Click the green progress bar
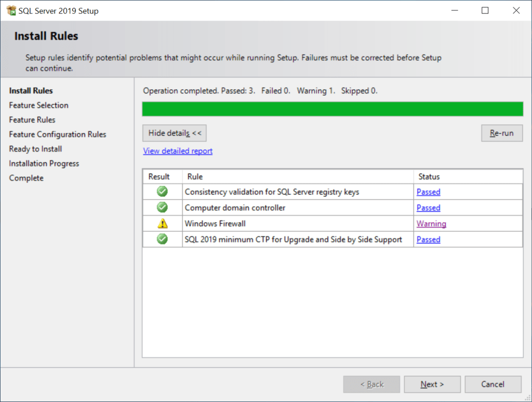This screenshot has height=402, width=532. [332, 109]
